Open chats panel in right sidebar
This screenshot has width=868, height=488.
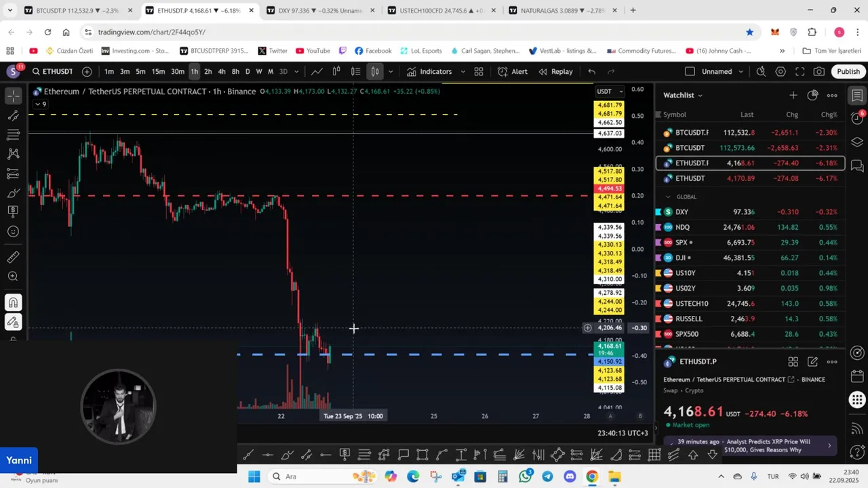857,165
